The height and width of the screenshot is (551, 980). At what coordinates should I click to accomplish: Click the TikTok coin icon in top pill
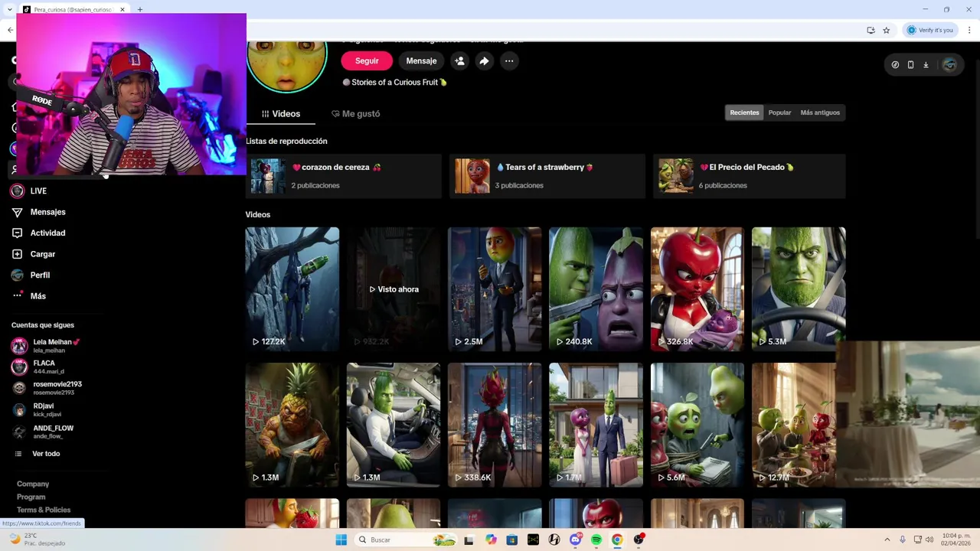tap(895, 65)
